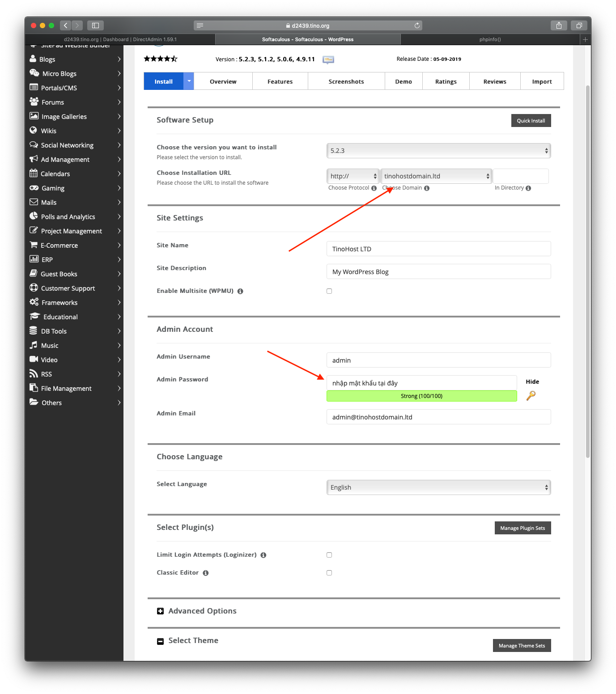
Task: Open the Install button dropdown arrow
Action: tap(189, 81)
